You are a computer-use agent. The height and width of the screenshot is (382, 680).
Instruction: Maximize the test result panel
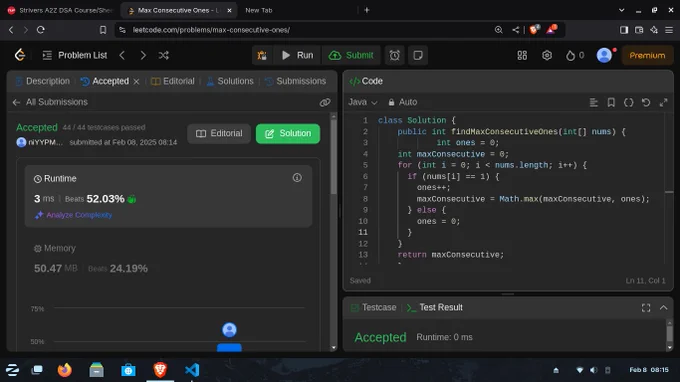click(x=646, y=308)
